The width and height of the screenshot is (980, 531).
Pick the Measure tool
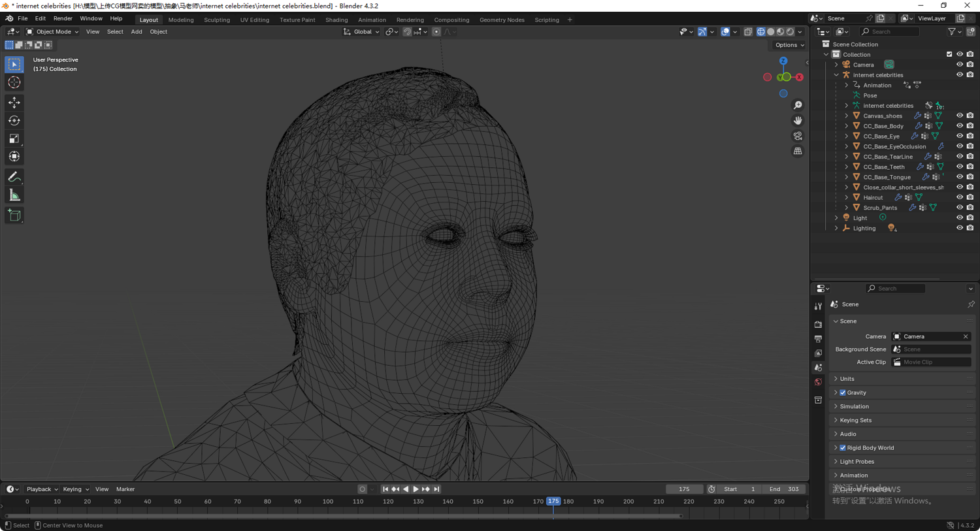coord(14,196)
